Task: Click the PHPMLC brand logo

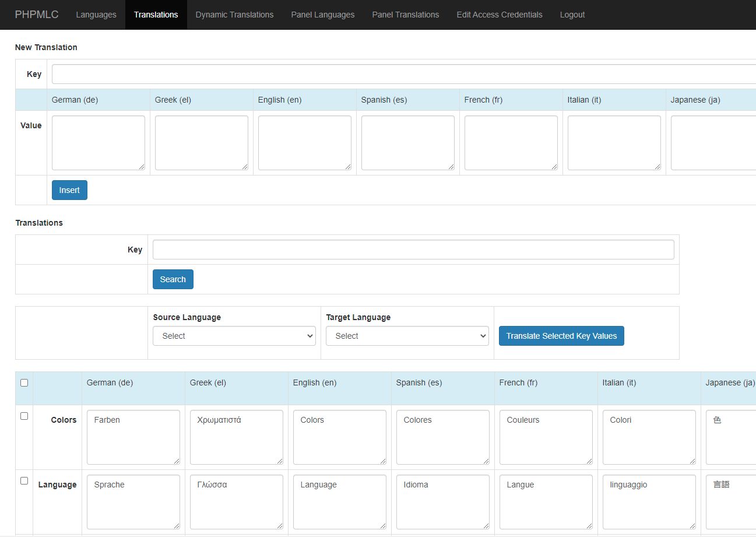Action: pyautogui.click(x=37, y=15)
